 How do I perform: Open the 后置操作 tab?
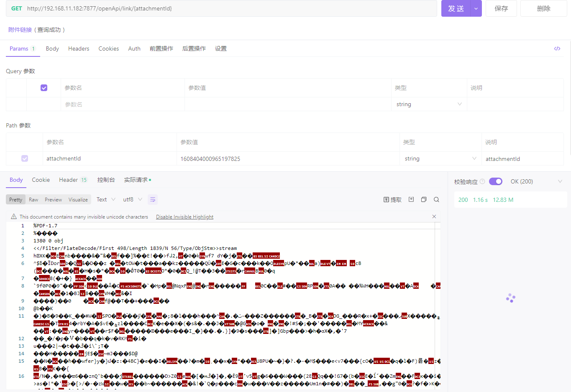click(194, 48)
